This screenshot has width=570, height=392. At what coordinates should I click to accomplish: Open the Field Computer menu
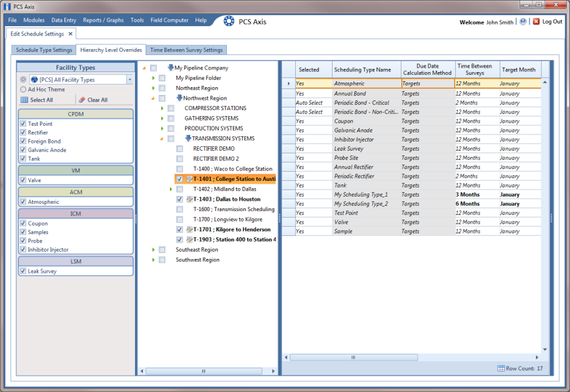pos(169,20)
